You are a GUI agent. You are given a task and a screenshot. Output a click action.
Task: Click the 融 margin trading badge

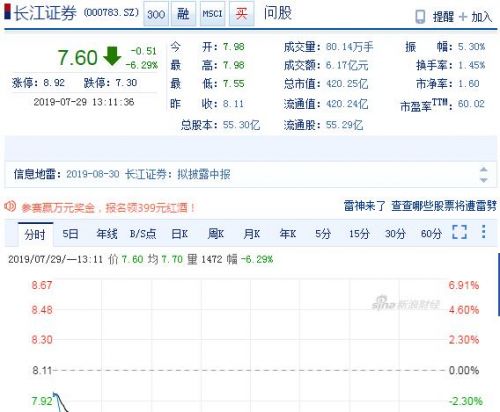(x=183, y=14)
